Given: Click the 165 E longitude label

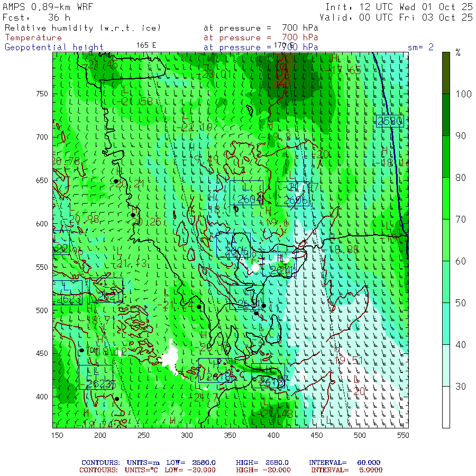Looking at the screenshot, I should (146, 45).
